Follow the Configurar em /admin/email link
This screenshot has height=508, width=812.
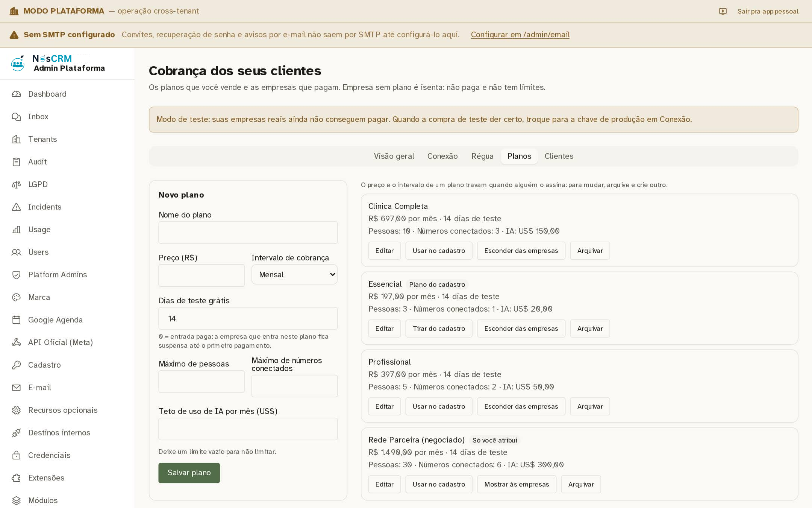[x=520, y=35]
